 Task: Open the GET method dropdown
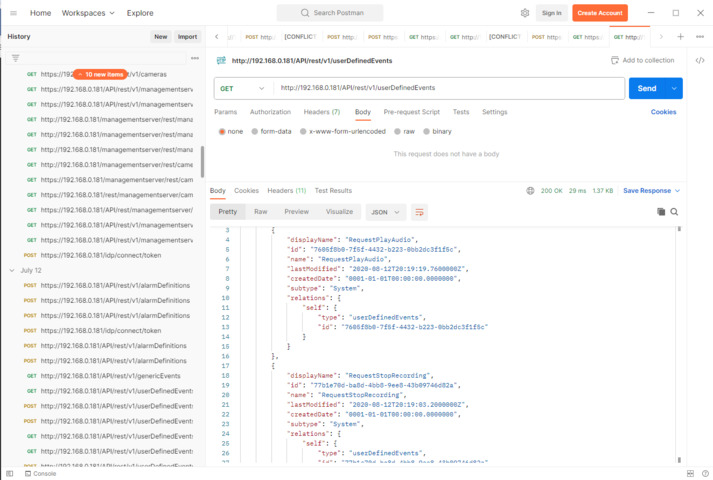point(241,88)
